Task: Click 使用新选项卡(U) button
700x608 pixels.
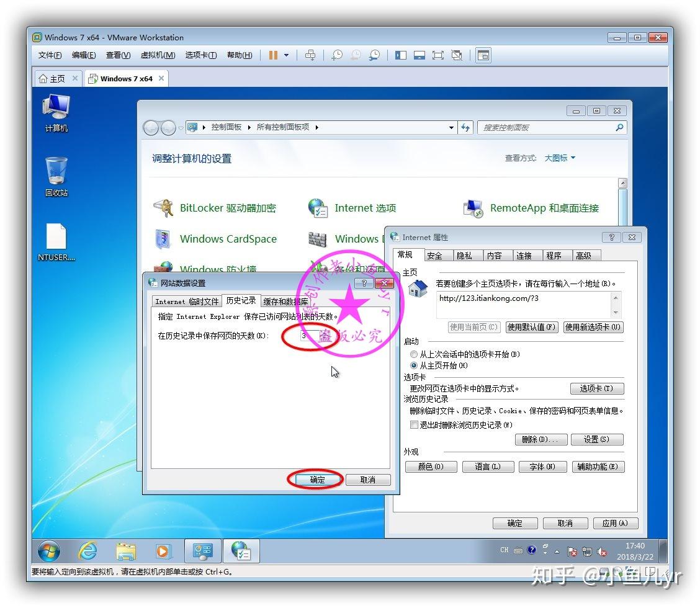Action: 593,327
